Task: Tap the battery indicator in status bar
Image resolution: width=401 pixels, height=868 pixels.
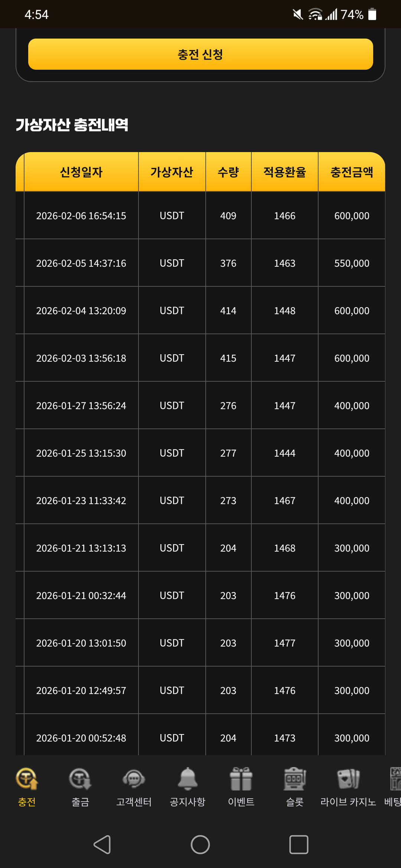Action: pyautogui.click(x=372, y=14)
